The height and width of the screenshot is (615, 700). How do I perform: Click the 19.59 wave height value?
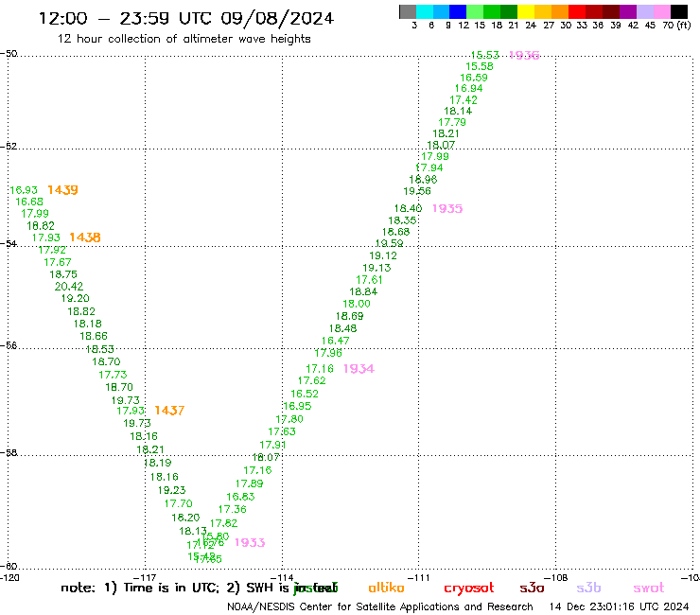click(390, 243)
